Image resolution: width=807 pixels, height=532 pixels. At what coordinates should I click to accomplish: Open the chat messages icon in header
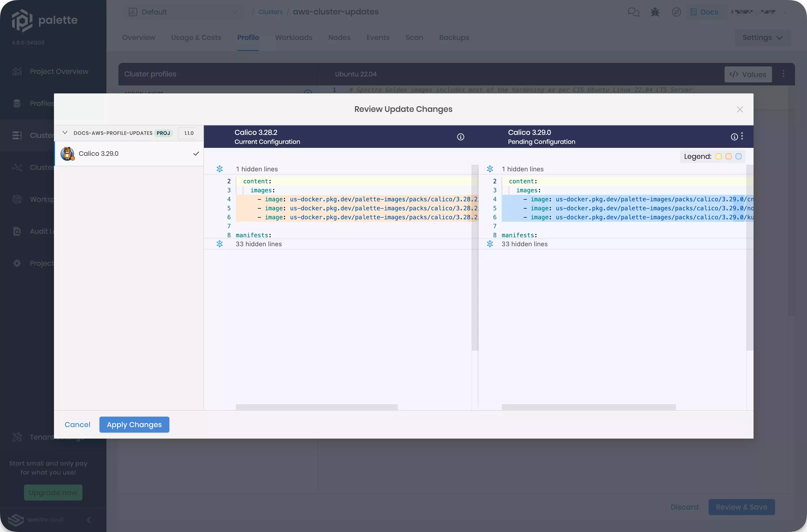pos(633,12)
